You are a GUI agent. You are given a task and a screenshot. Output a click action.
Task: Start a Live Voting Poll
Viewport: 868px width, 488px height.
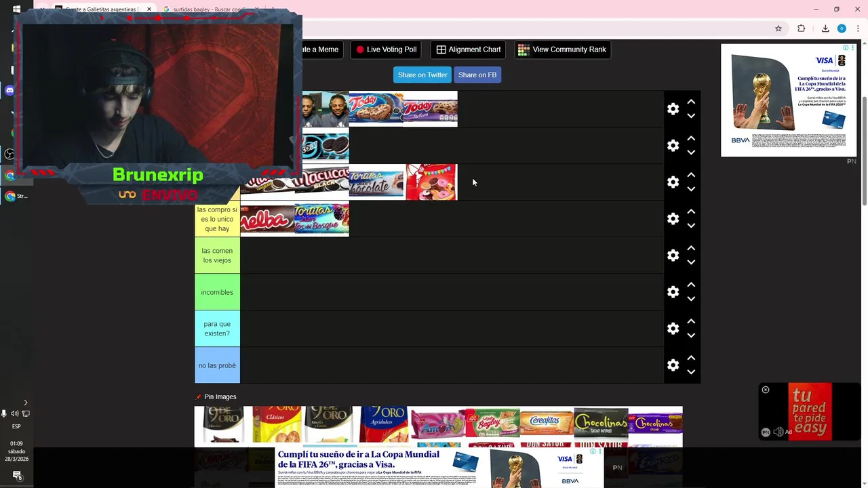[x=386, y=49]
